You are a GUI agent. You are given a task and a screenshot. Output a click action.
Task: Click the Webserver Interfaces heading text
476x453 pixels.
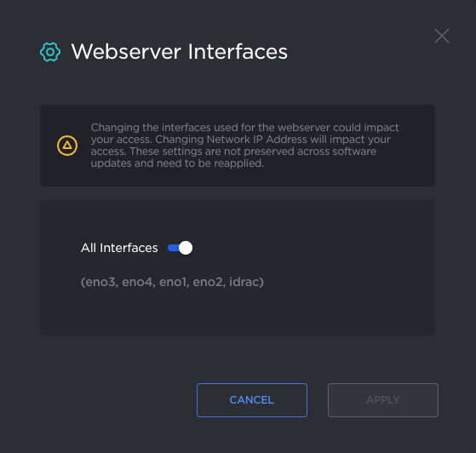coord(179,51)
